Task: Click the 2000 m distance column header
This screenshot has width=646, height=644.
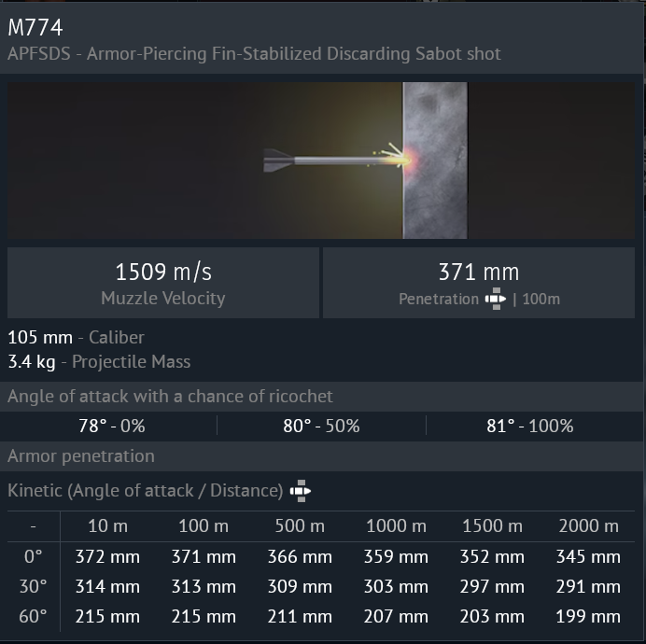Action: [x=588, y=526]
